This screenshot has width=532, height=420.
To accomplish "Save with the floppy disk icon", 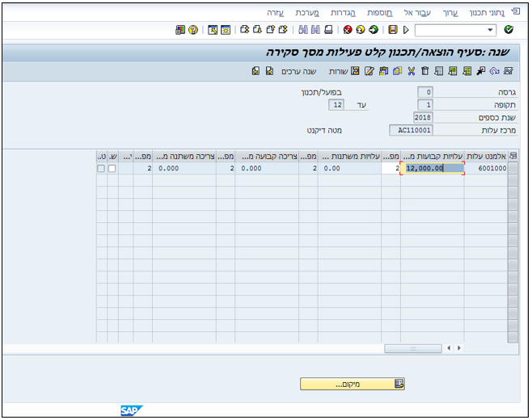I will tap(393, 30).
